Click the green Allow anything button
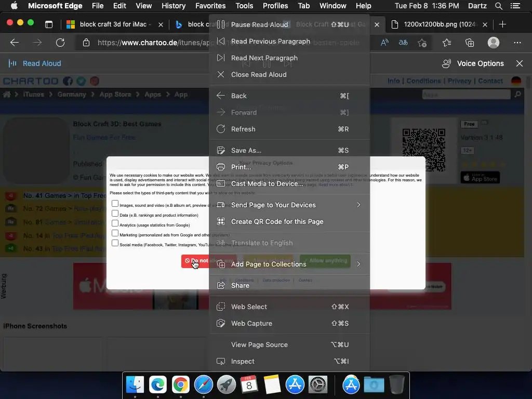Screen dimensions: 532x399 (325, 261)
